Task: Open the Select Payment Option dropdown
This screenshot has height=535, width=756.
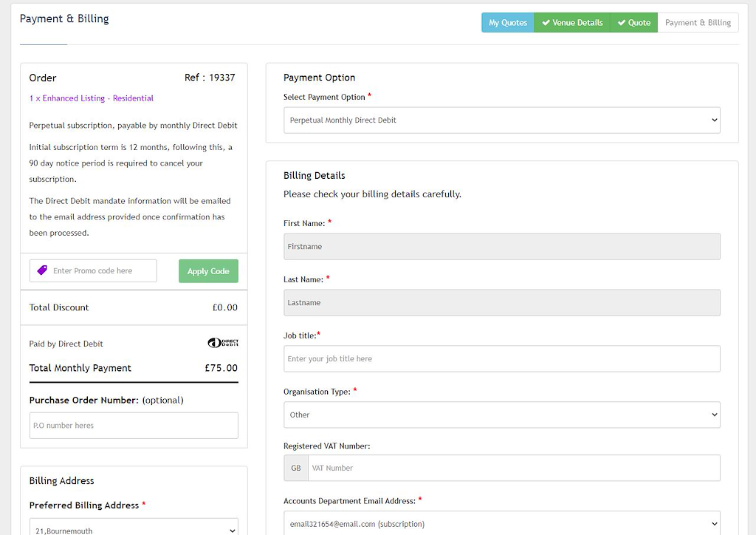Action: click(502, 120)
